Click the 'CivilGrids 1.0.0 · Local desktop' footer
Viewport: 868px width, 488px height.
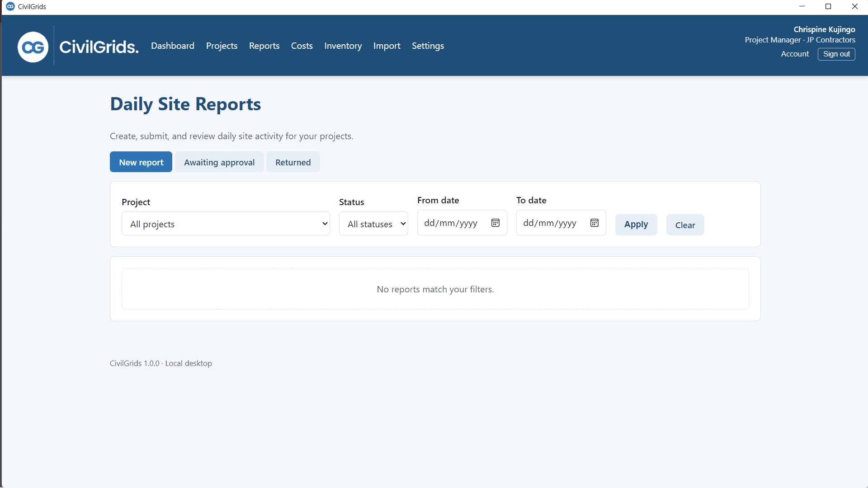tap(161, 363)
